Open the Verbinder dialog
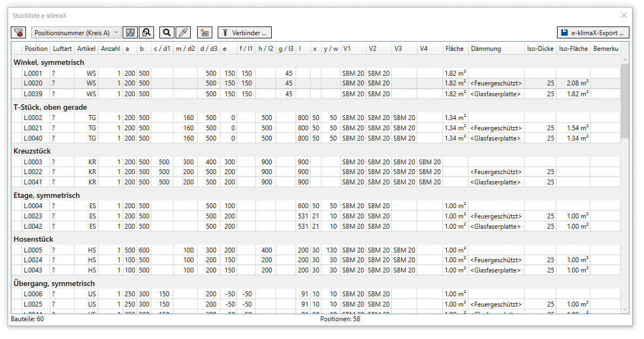 click(244, 33)
